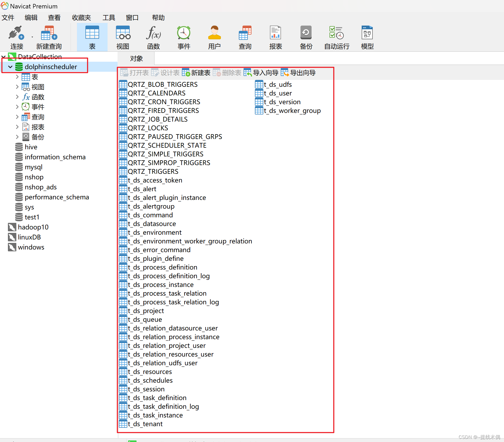The width and height of the screenshot is (504, 442).
Task: Open New Query (新建查询) from toolbar
Action: pos(49,37)
